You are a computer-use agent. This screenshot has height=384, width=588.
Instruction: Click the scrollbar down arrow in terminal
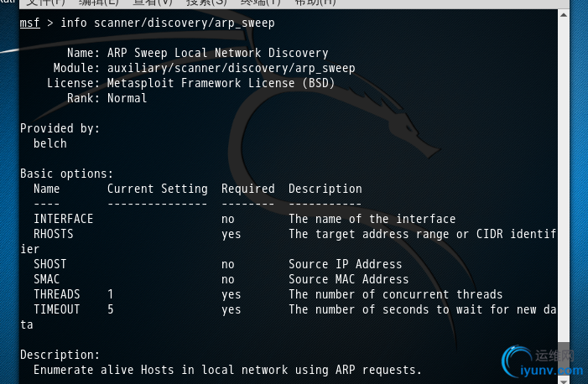pyautogui.click(x=564, y=381)
